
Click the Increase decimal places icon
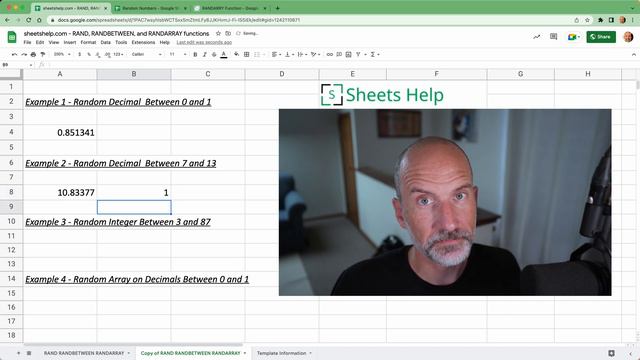pyautogui.click(x=107, y=54)
